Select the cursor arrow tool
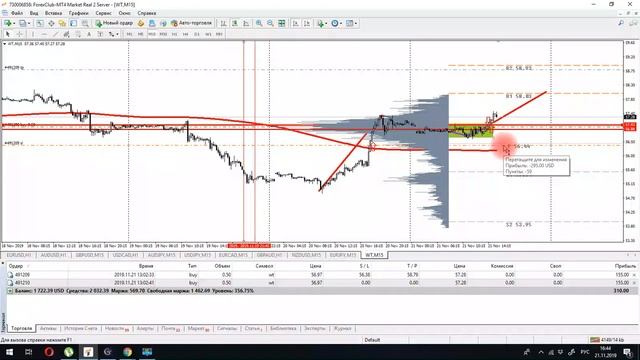The image size is (640, 360). [x=7, y=34]
